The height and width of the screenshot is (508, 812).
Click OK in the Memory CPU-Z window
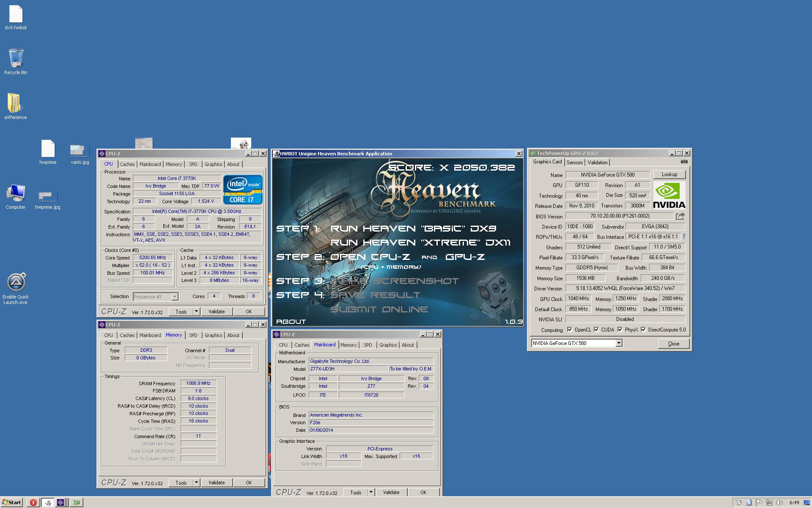coord(249,483)
